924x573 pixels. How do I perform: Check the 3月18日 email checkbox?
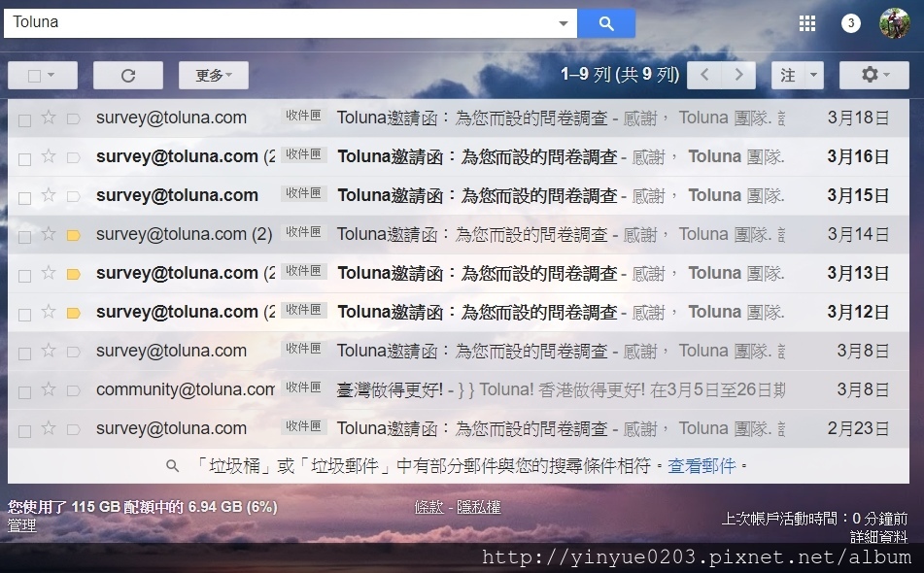24,120
